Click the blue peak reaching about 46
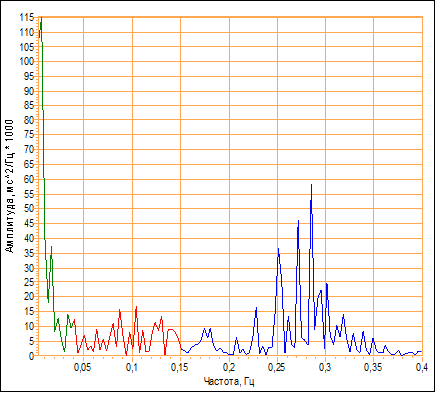 tap(298, 221)
